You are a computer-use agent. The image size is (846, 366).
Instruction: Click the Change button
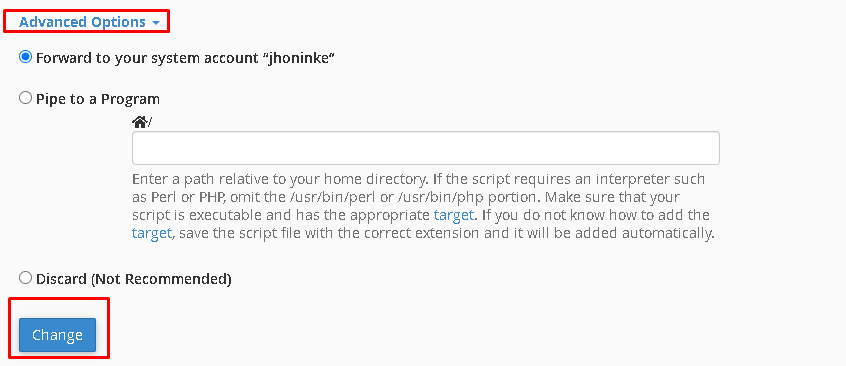57,335
